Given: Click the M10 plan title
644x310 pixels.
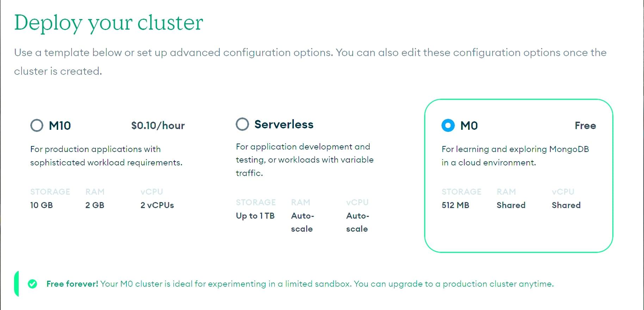Looking at the screenshot, I should 60,126.
